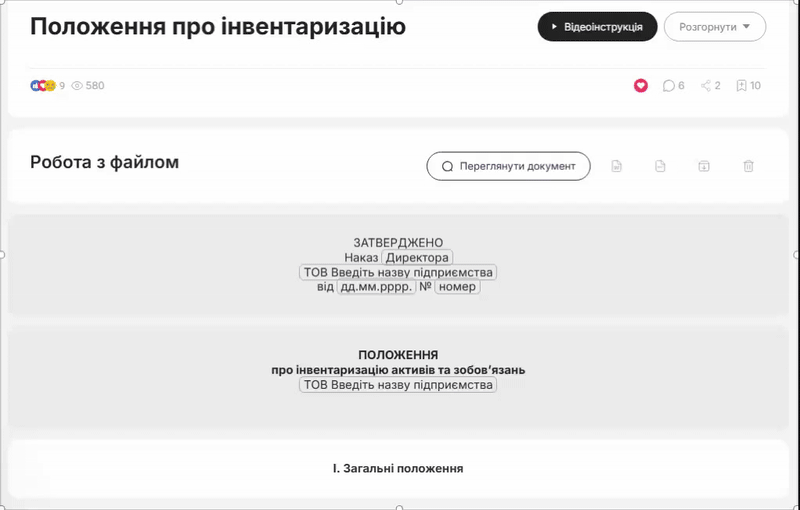Open the comments speech bubble icon
Viewport: 800px width, 510px height.
[668, 86]
